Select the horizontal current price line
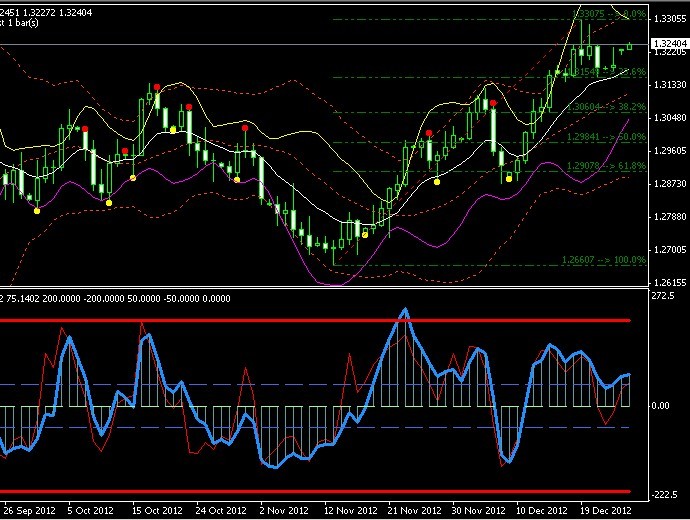The height and width of the screenshot is (520, 690). (x=324, y=44)
